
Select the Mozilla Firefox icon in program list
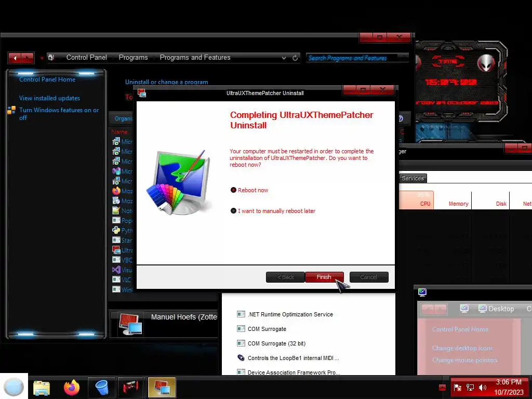(116, 191)
